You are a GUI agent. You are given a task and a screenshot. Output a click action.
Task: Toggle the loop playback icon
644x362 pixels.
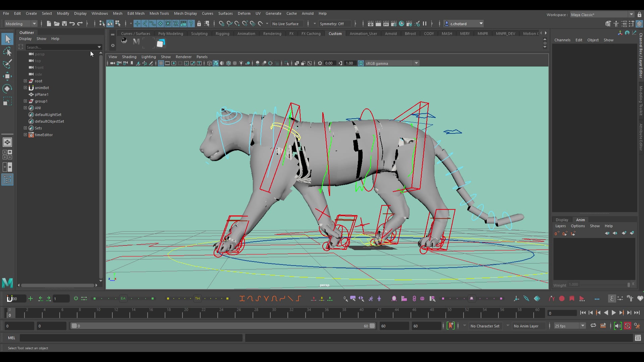[593, 326]
